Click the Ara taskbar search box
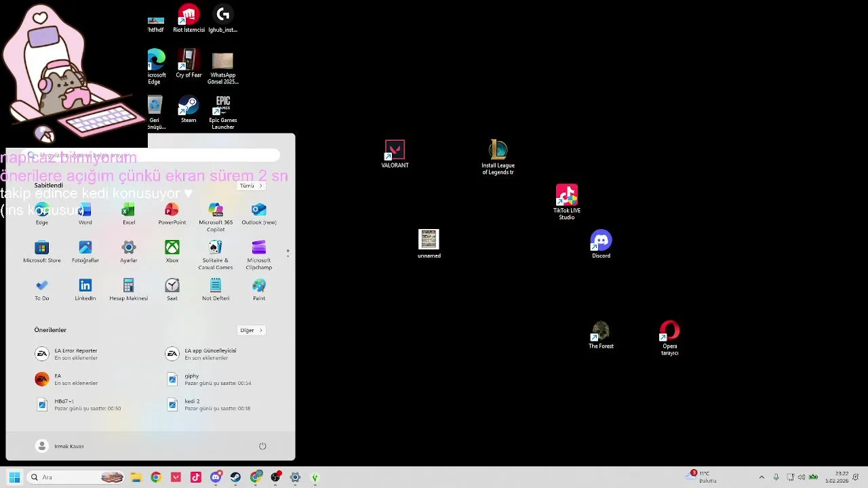Viewport: 868px width, 488px height. pos(77,477)
